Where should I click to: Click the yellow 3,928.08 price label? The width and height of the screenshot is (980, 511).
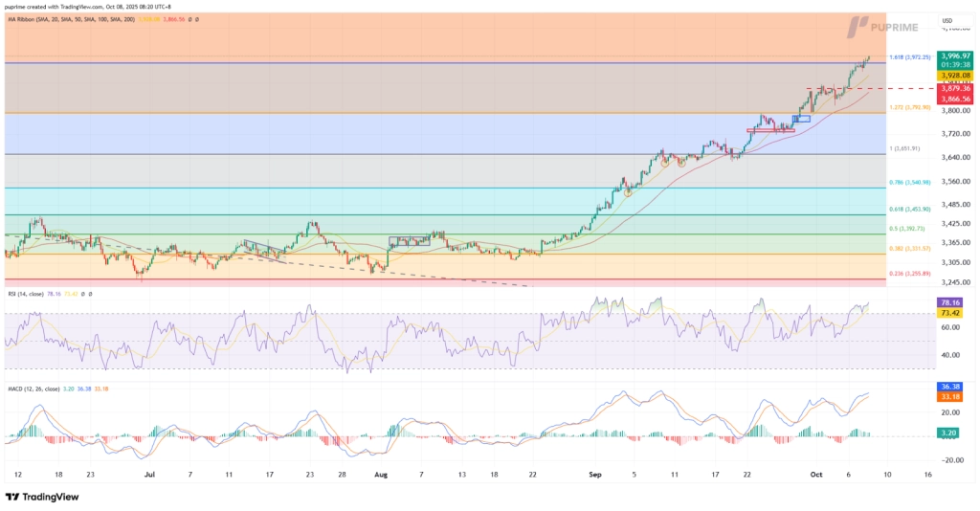(x=955, y=75)
